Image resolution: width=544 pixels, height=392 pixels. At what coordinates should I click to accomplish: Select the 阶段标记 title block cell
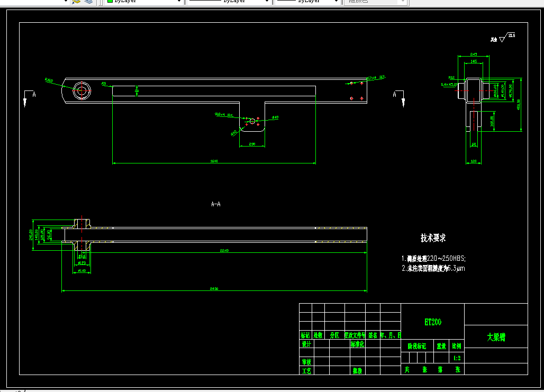coord(416,346)
